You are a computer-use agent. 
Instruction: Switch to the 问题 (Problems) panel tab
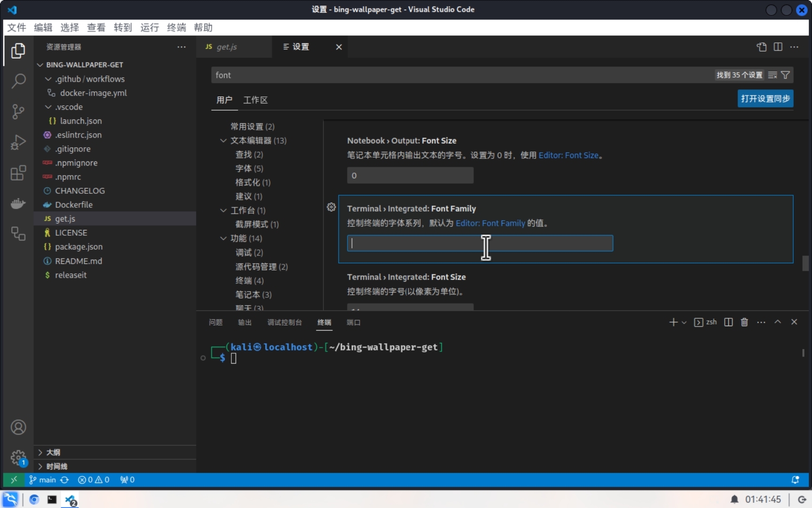tap(216, 322)
